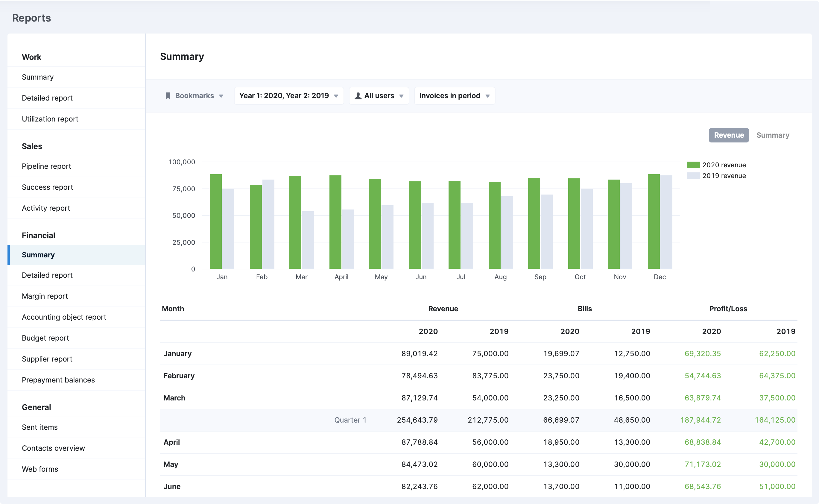Image resolution: width=819 pixels, height=504 pixels.
Task: Toggle the 2019 revenue legend swatch
Action: (693, 176)
